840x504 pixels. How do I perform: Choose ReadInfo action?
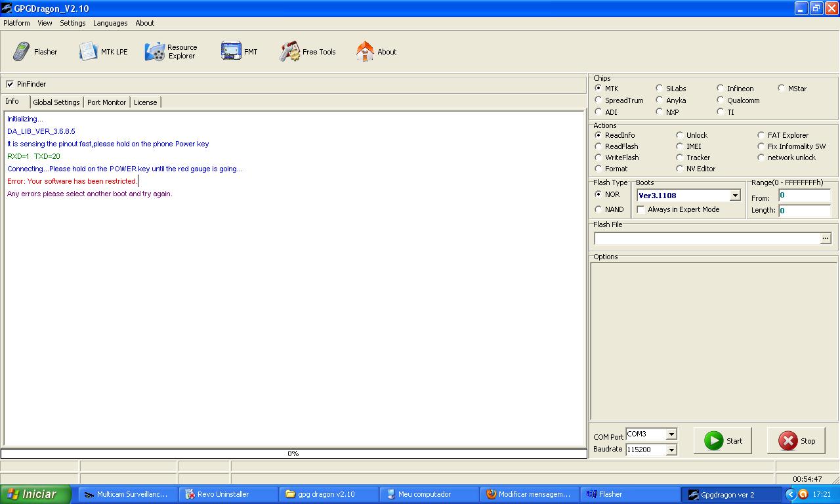tap(598, 135)
